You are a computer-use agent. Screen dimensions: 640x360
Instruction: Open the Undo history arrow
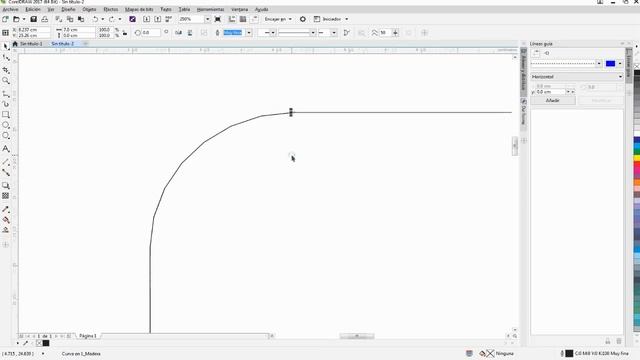tap(102, 19)
